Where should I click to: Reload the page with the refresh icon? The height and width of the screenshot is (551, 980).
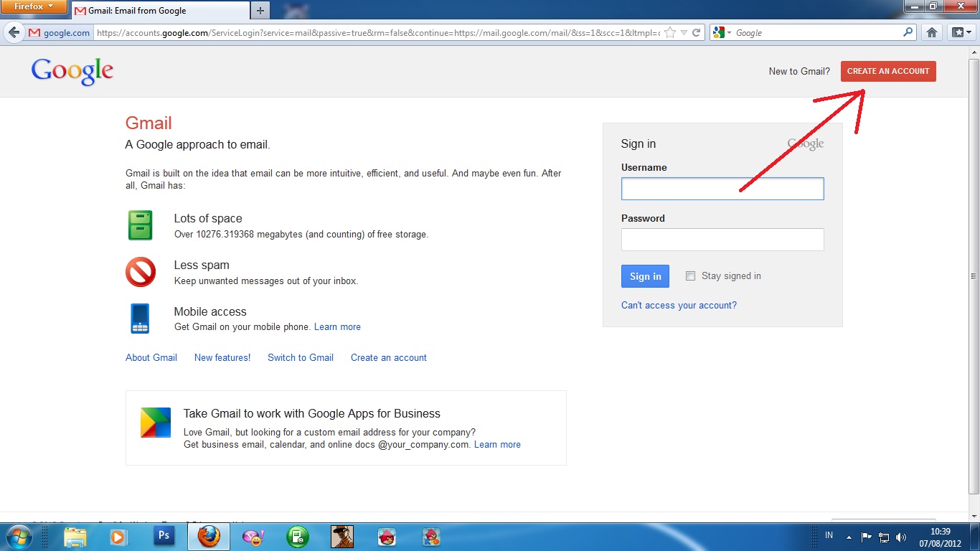[696, 33]
